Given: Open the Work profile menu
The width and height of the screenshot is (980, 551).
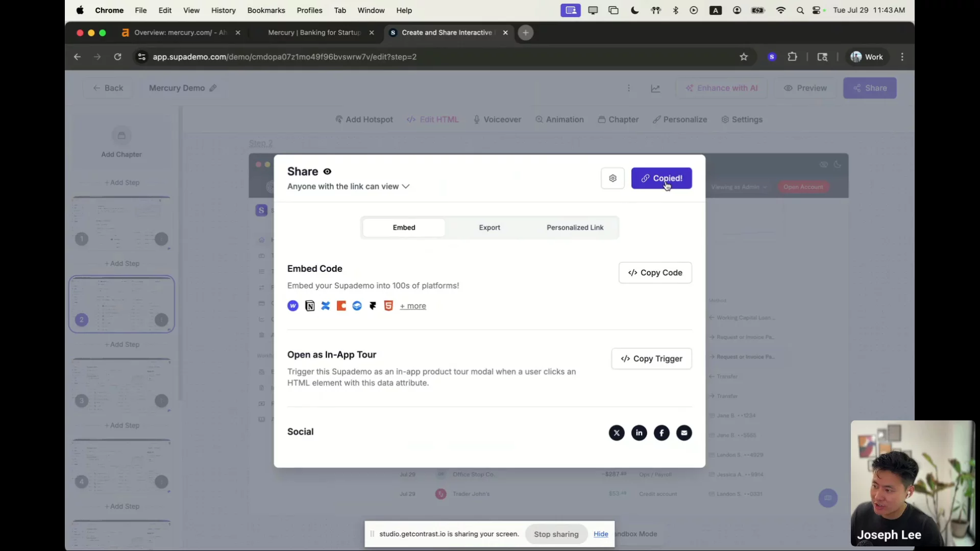Looking at the screenshot, I should pyautogui.click(x=867, y=57).
